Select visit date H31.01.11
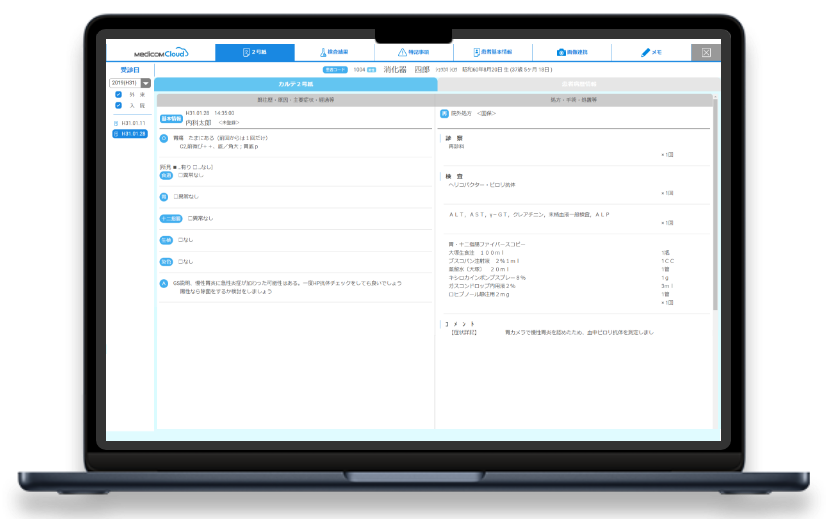The height and width of the screenshot is (519, 826). [x=133, y=122]
